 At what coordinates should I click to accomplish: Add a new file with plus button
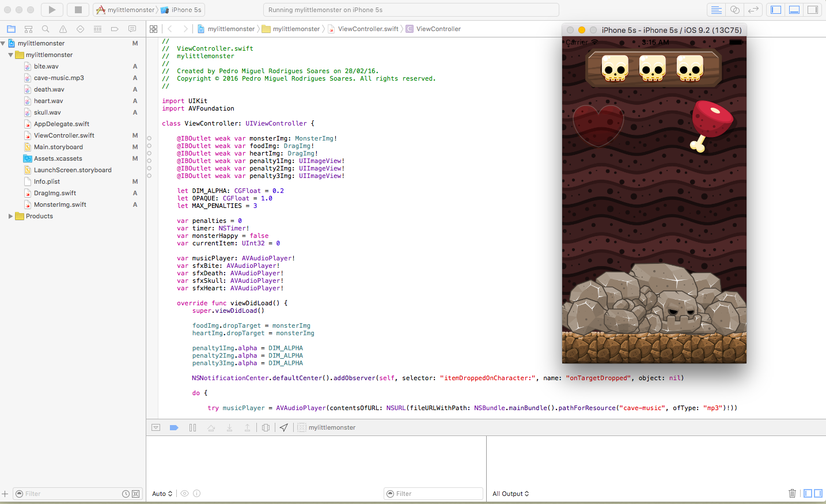5,494
